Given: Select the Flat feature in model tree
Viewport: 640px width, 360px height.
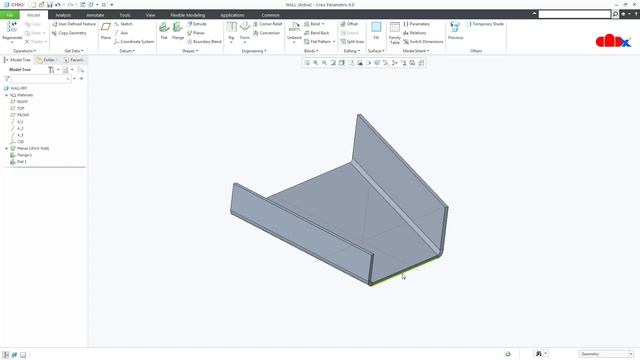Looking at the screenshot, I should (x=18, y=162).
